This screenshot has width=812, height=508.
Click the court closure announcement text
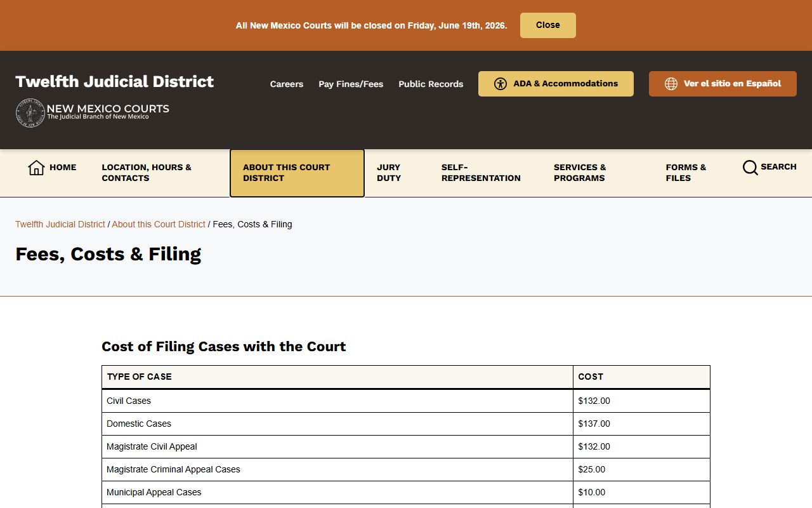(371, 25)
